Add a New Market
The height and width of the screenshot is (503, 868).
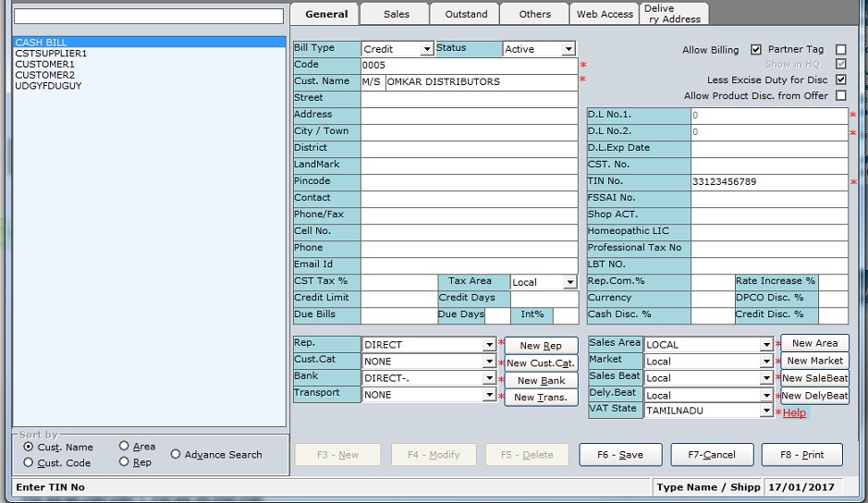pos(814,361)
